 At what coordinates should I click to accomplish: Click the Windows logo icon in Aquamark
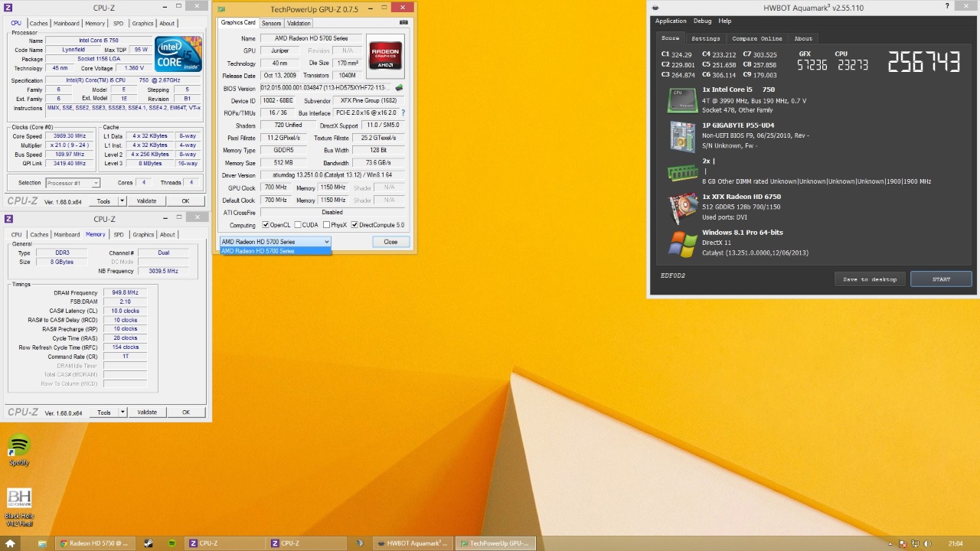tap(681, 243)
